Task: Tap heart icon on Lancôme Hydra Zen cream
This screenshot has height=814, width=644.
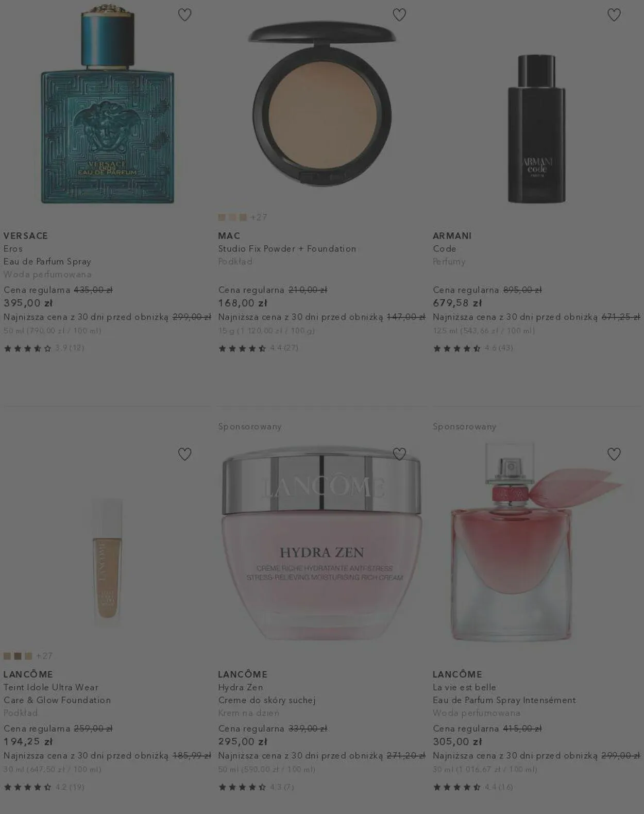Action: click(399, 454)
